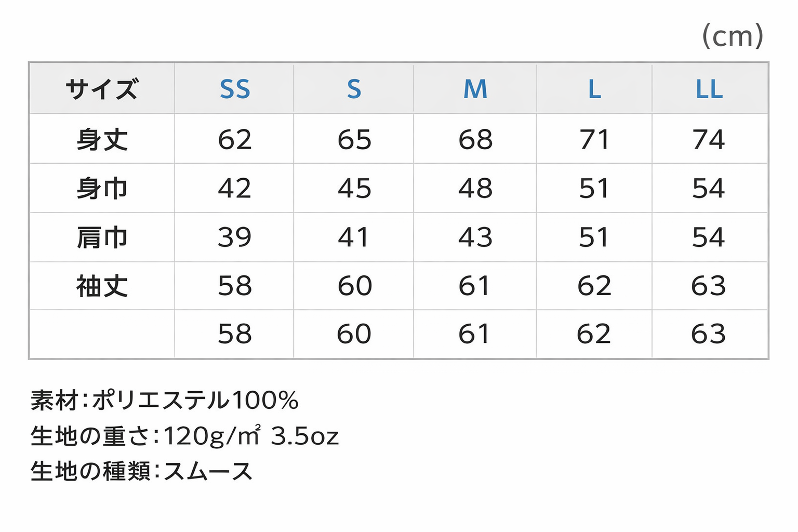Select the L size column header

tap(594, 89)
